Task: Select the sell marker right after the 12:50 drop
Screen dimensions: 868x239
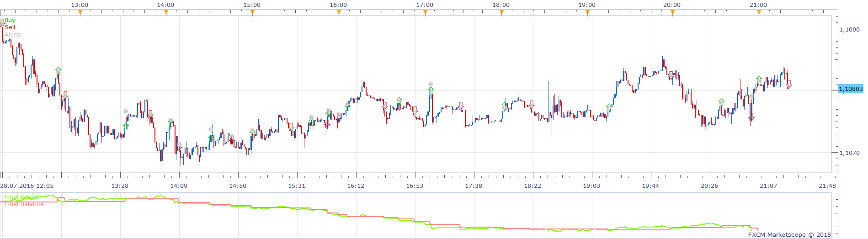Action: tap(65, 95)
